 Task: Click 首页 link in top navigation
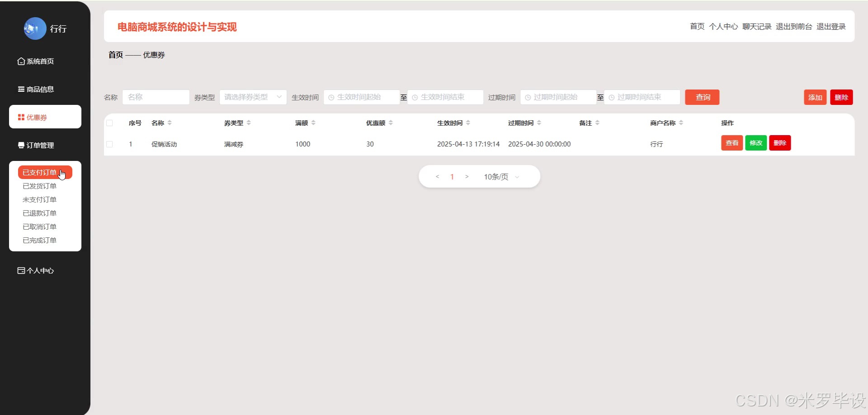pos(697,26)
